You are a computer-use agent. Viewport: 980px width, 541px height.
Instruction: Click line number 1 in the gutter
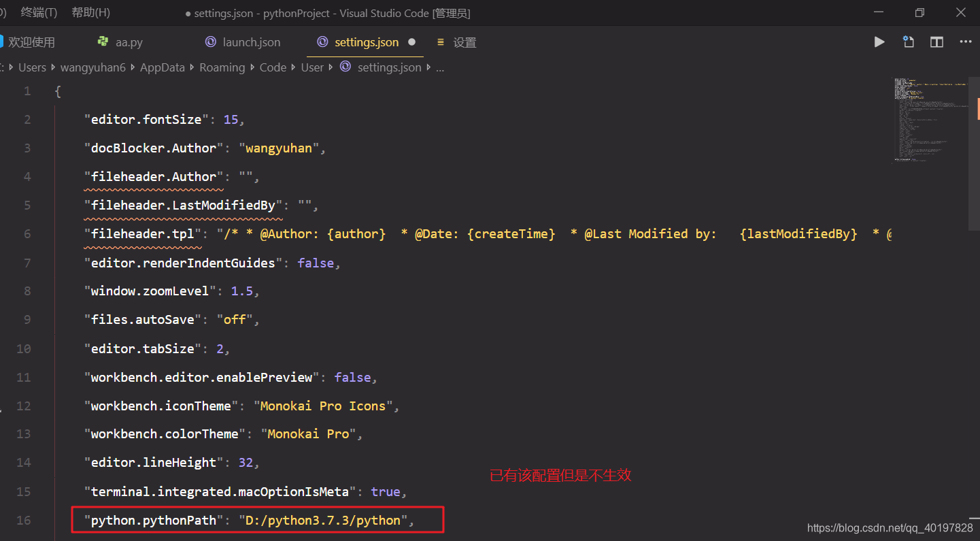27,91
